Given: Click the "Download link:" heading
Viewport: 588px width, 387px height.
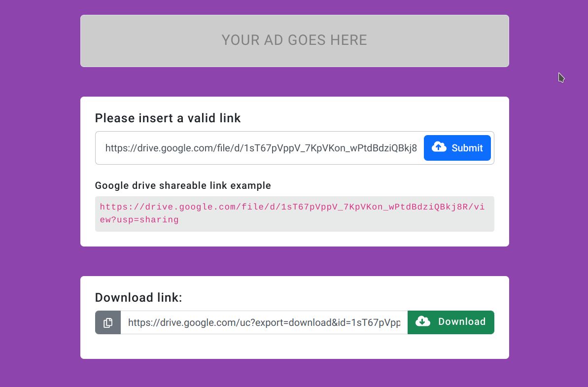Looking at the screenshot, I should click(138, 298).
